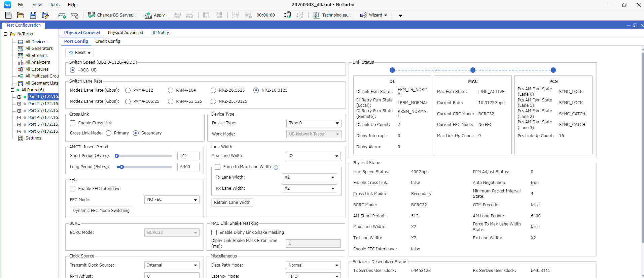Open the Tools menu

click(55, 5)
